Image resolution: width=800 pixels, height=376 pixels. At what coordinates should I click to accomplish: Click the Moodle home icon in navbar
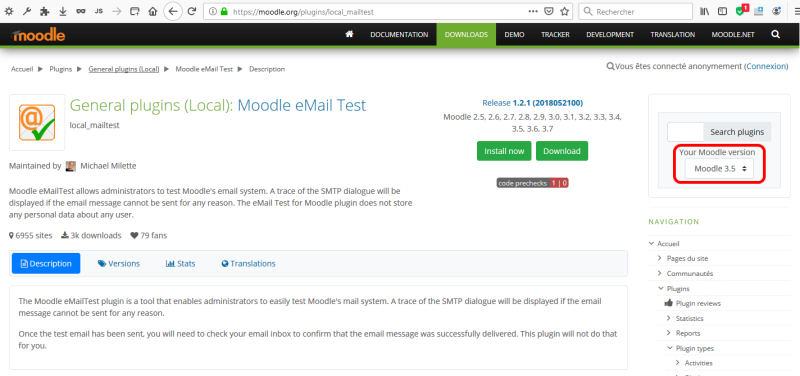coord(349,34)
